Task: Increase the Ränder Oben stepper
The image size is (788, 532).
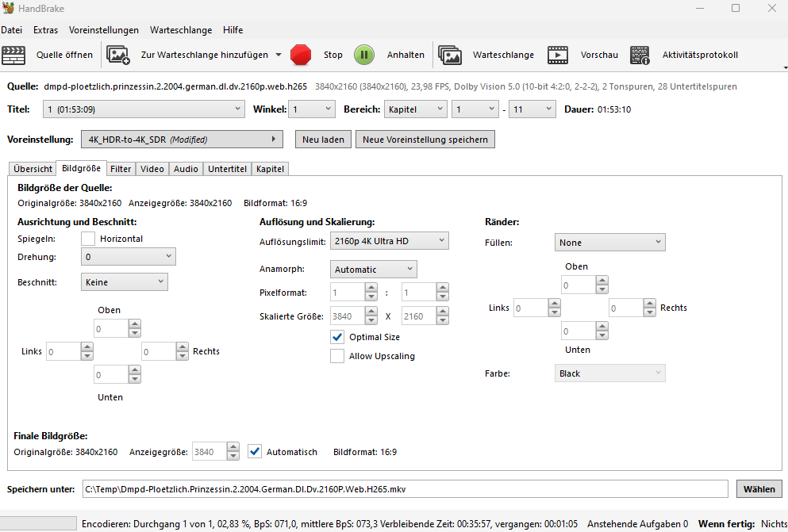Action: pyautogui.click(x=602, y=281)
